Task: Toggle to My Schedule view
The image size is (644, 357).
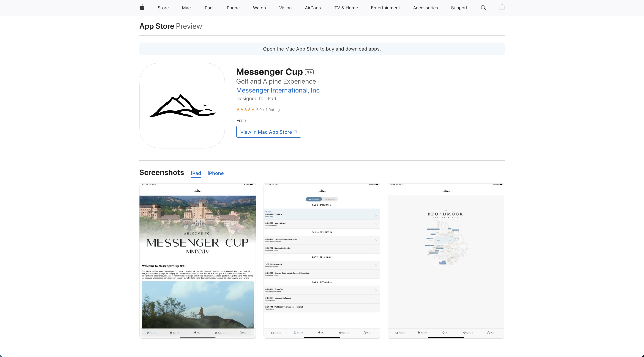Action: 313,199
